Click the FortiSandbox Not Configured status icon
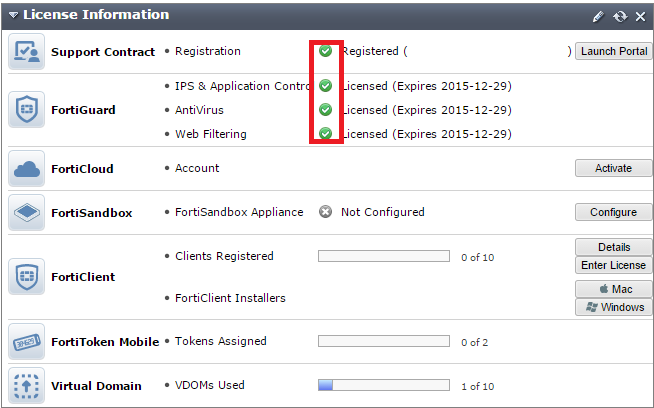The width and height of the screenshot is (654, 408). coord(325,212)
